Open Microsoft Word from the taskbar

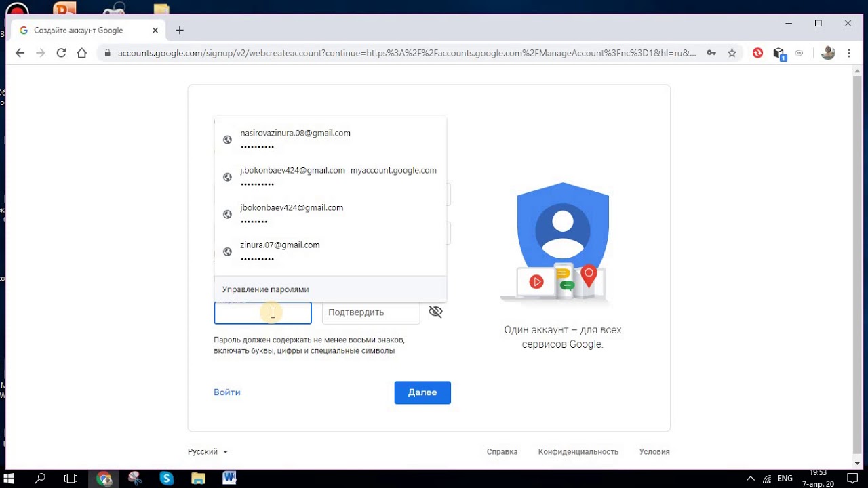coord(229,479)
